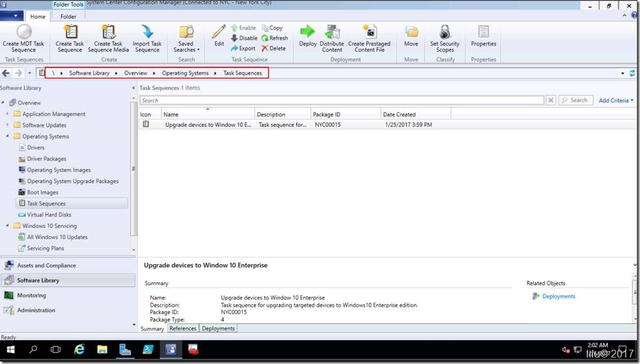Click the Back navigation arrow
Screen dimensions: 640x364
[x=6, y=73]
